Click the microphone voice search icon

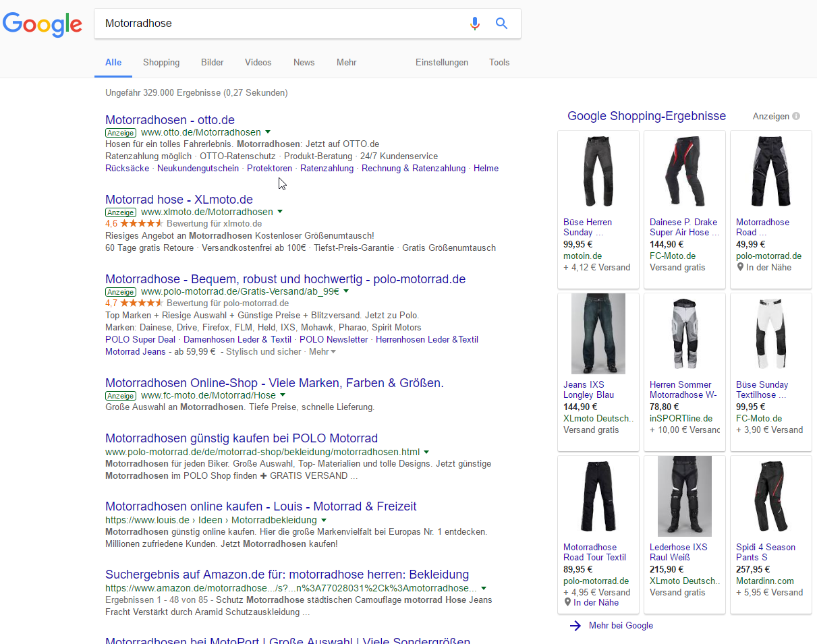click(475, 24)
